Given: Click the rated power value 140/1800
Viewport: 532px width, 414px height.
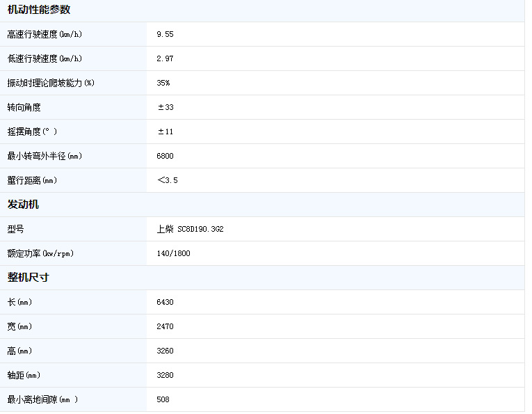Looking at the screenshot, I should (173, 253).
